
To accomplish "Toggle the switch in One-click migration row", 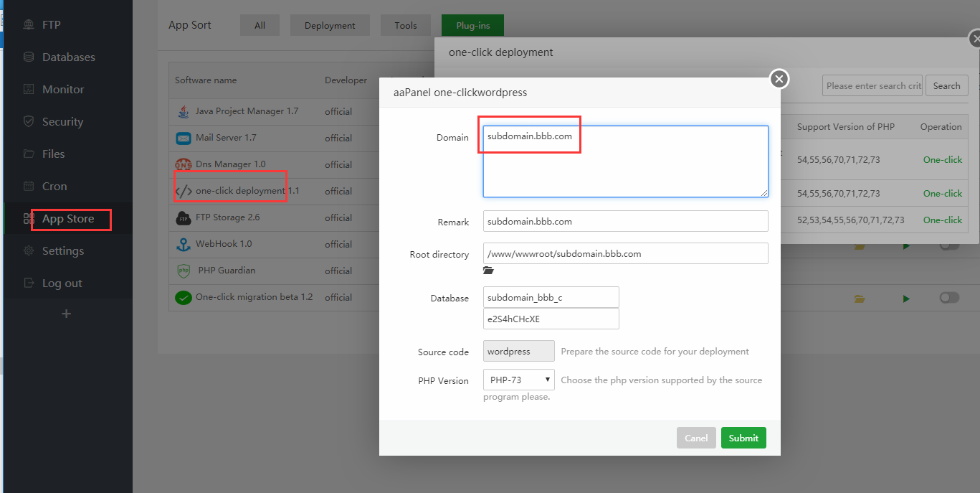I will point(949,298).
